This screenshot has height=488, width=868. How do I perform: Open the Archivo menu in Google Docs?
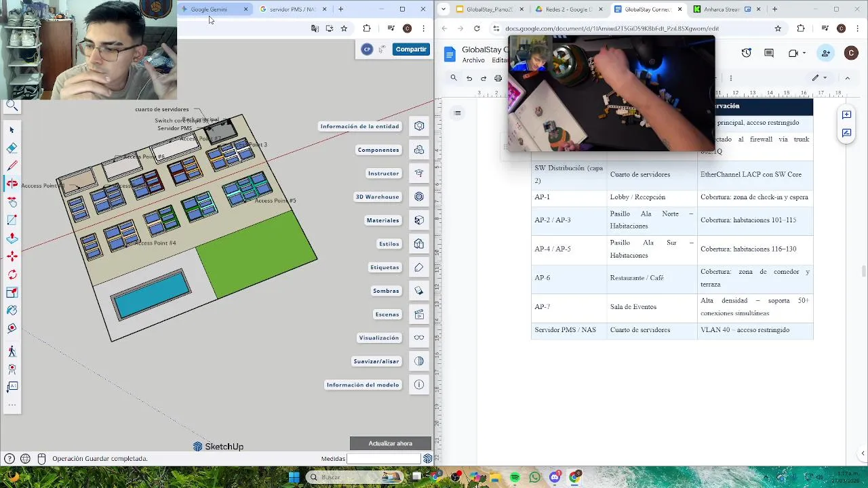click(x=473, y=60)
